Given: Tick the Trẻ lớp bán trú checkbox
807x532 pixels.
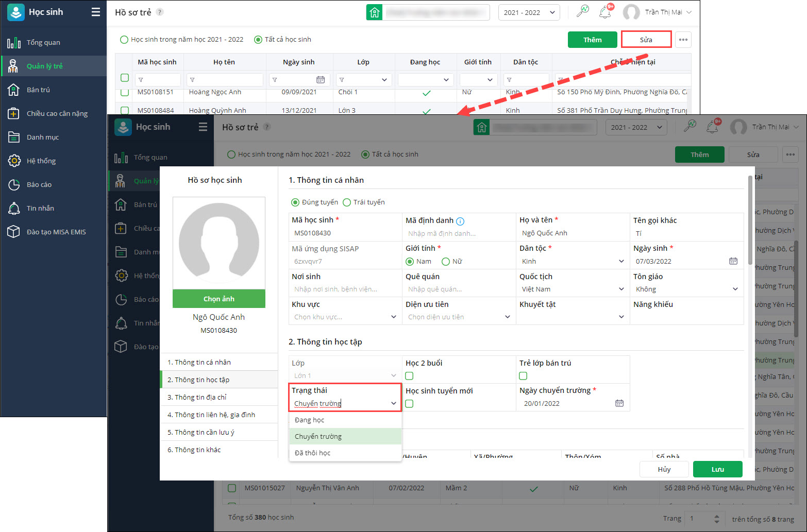Looking at the screenshot, I should 523,376.
